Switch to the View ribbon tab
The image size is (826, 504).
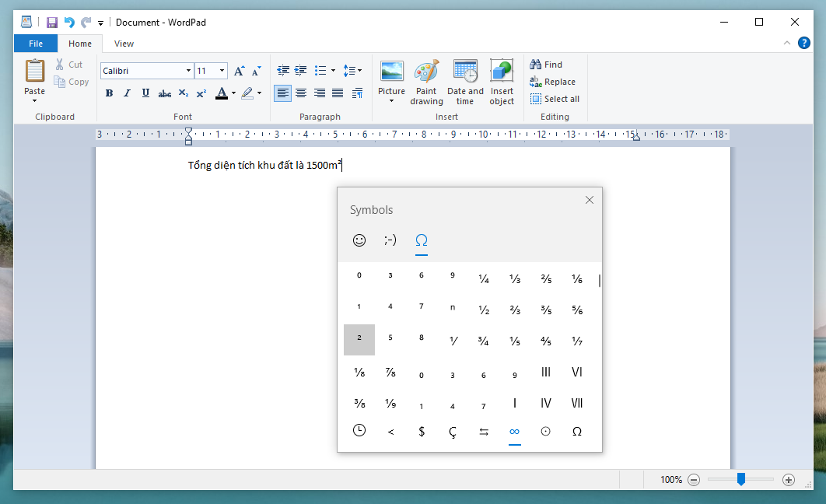click(x=124, y=44)
